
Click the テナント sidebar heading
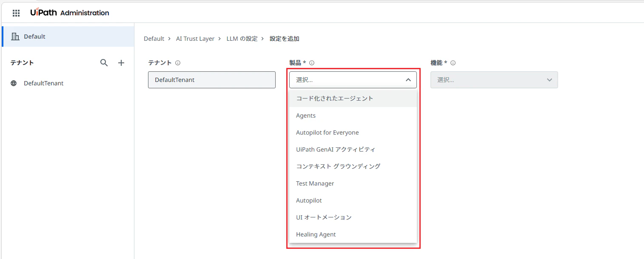point(22,63)
